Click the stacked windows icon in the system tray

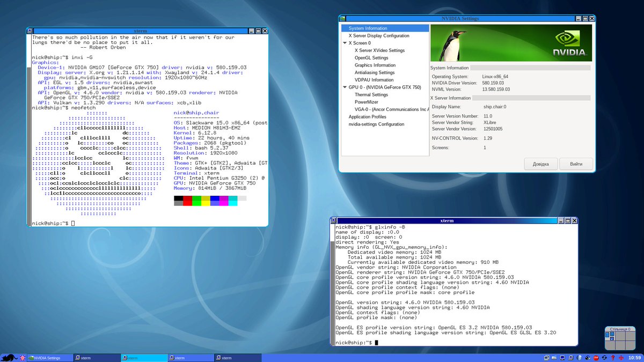[x=546, y=358]
